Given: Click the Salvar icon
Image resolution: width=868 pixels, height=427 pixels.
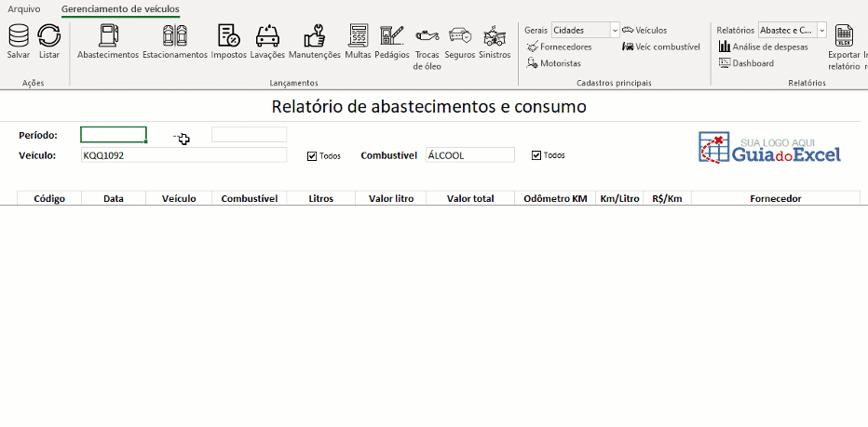Looking at the screenshot, I should point(19,36).
